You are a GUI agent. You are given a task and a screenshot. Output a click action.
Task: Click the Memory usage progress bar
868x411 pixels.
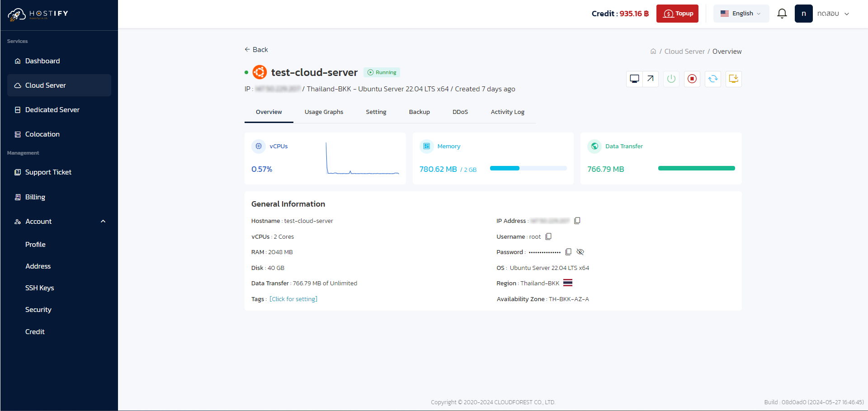point(528,168)
